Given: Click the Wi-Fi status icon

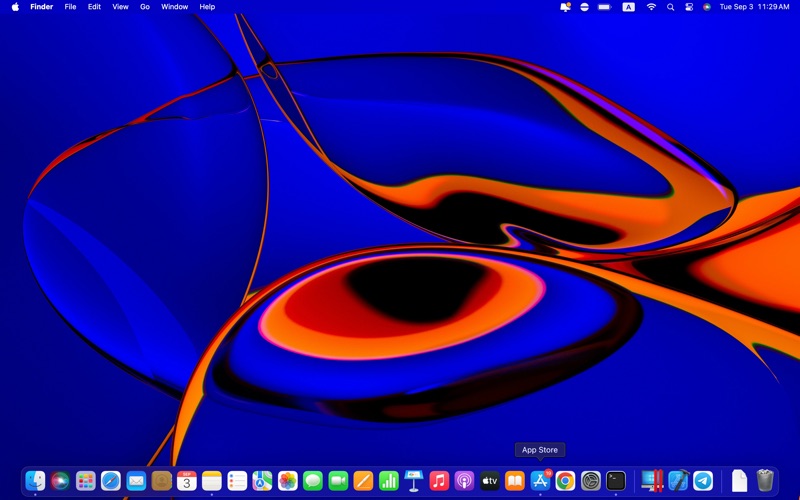Looking at the screenshot, I should coord(651,7).
